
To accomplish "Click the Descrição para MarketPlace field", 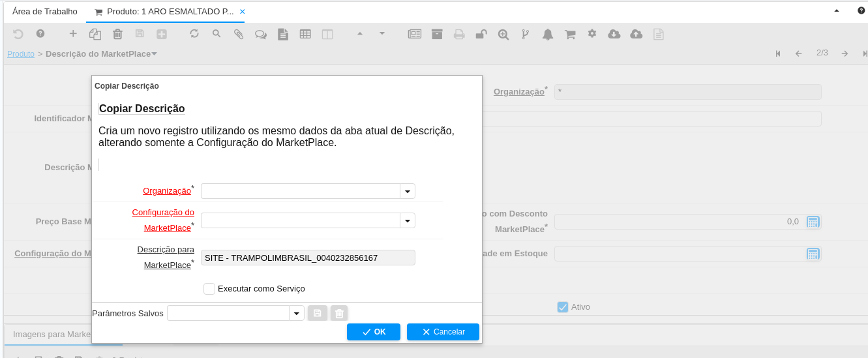I will click(308, 258).
